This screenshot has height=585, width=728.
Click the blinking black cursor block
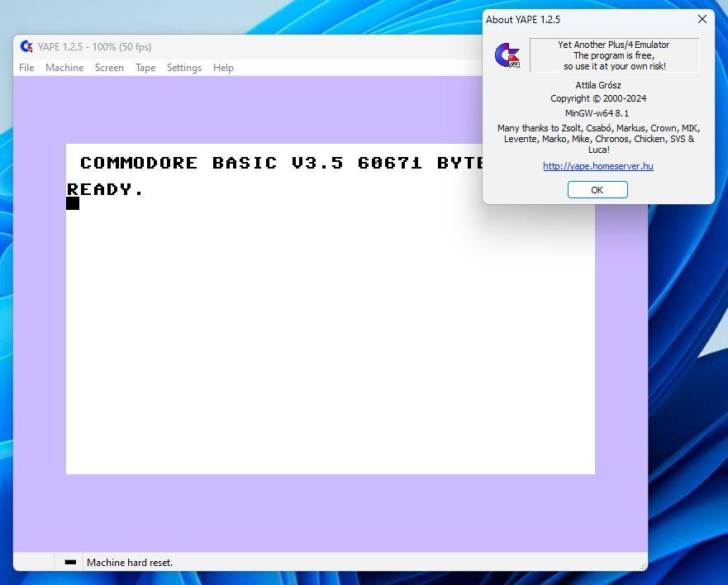coord(73,203)
